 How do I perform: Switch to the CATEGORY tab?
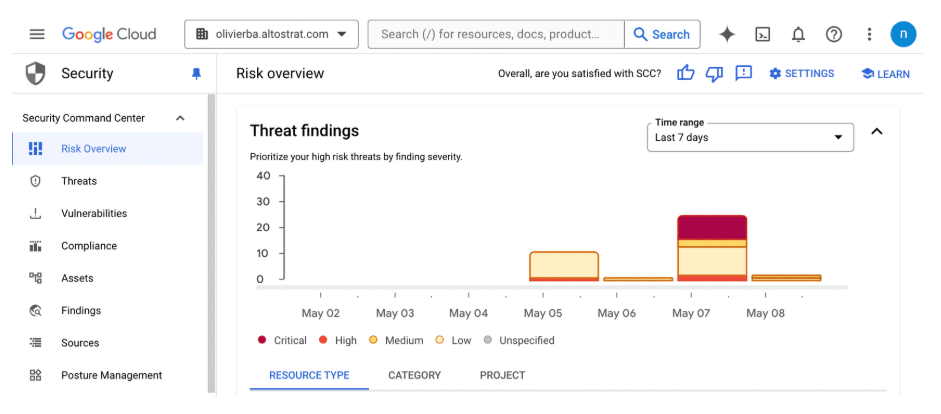(x=415, y=376)
